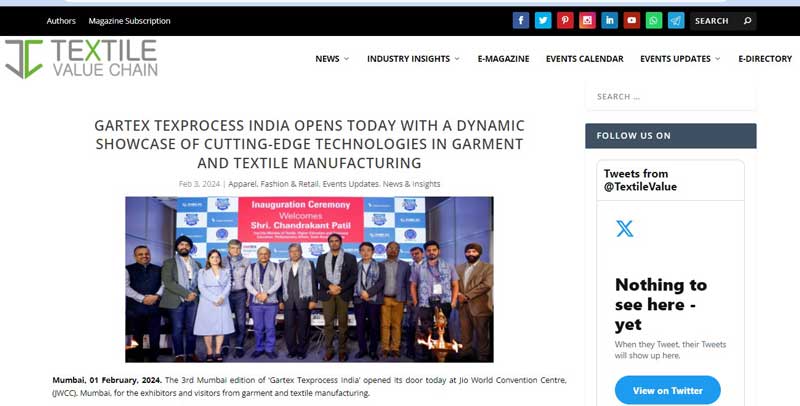The width and height of the screenshot is (800, 406).
Task: Expand the Events Updates menu chevron
Action: (x=718, y=59)
